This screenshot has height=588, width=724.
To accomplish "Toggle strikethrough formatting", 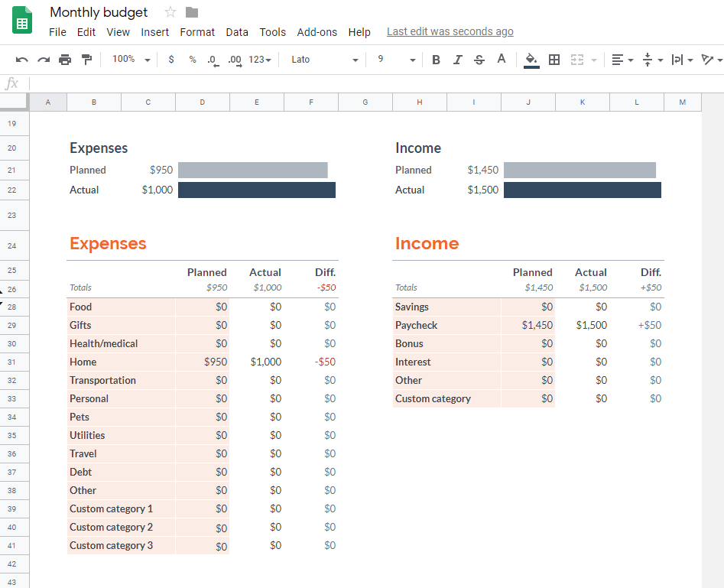I will 479,60.
